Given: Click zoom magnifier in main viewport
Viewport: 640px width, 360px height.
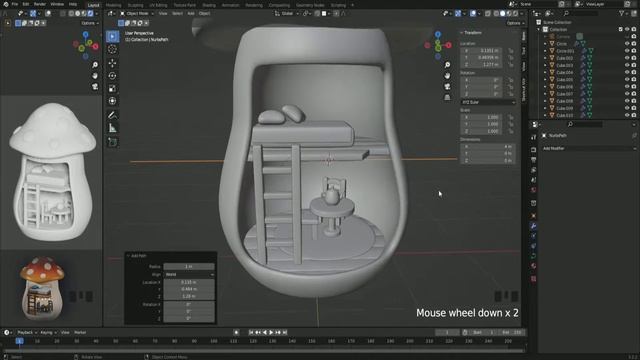Looking at the screenshot, I should pyautogui.click(x=447, y=65).
